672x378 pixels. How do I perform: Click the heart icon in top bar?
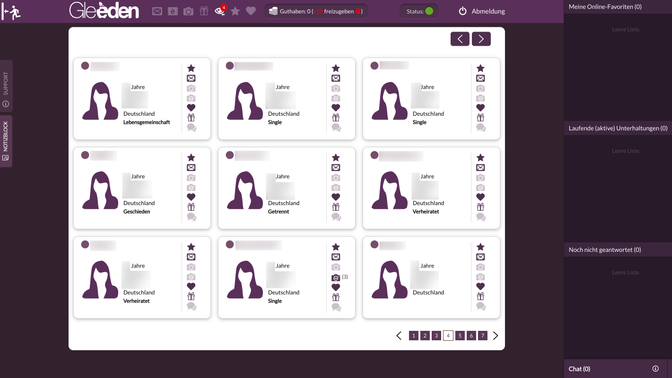click(251, 11)
